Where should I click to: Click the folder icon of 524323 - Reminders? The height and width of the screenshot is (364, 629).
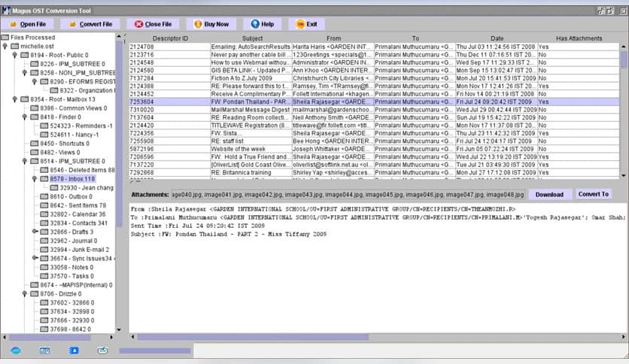pos(44,126)
